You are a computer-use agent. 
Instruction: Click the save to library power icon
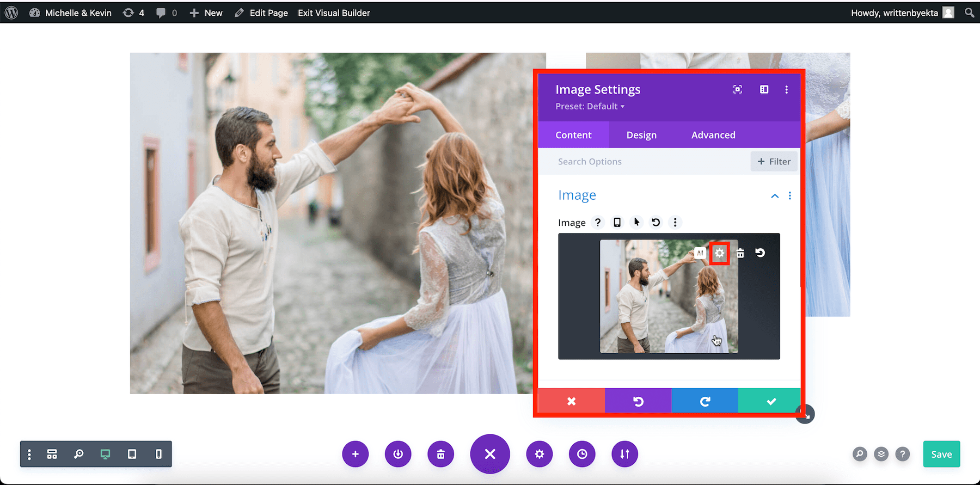[398, 454]
